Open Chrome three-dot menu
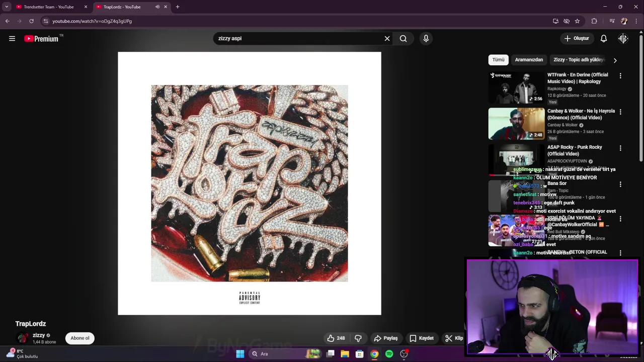Image resolution: width=644 pixels, height=362 pixels. tap(636, 21)
